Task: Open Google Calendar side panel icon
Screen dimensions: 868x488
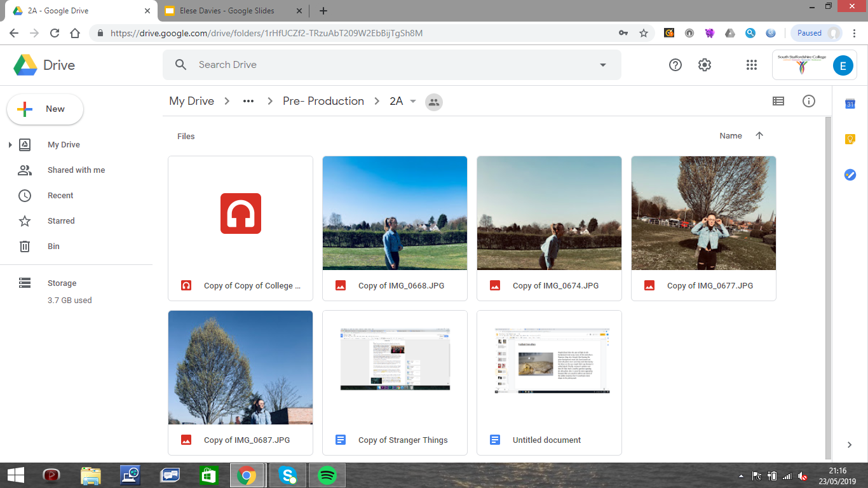Action: coord(850,104)
